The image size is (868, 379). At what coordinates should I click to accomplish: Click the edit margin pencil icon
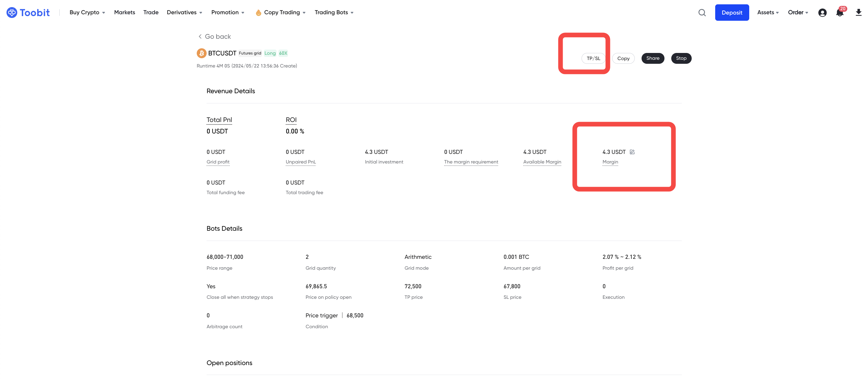(x=632, y=152)
